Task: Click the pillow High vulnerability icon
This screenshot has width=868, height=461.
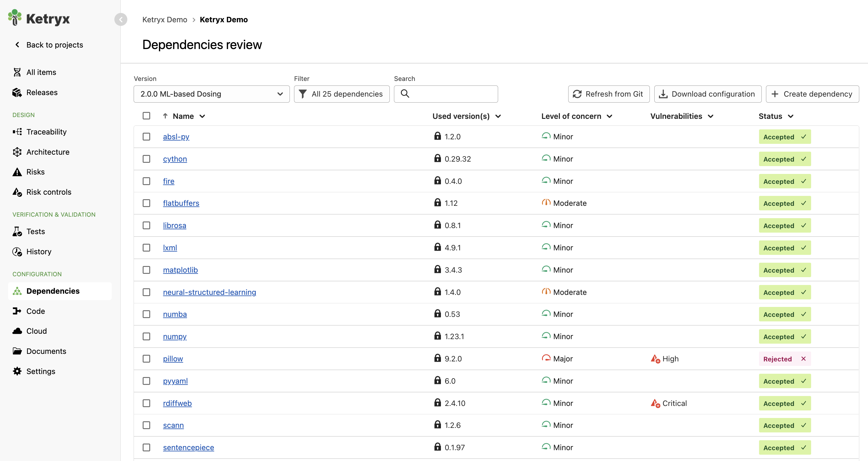Action: pos(655,359)
